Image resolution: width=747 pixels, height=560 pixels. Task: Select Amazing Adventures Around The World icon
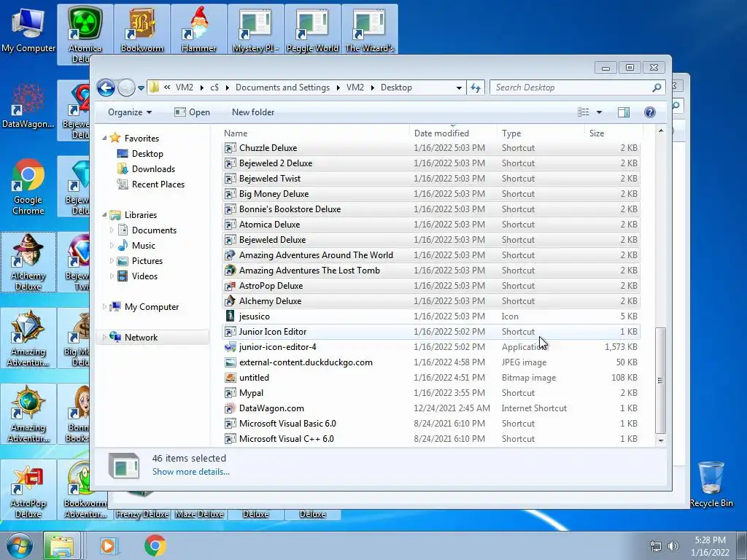pyautogui.click(x=230, y=255)
